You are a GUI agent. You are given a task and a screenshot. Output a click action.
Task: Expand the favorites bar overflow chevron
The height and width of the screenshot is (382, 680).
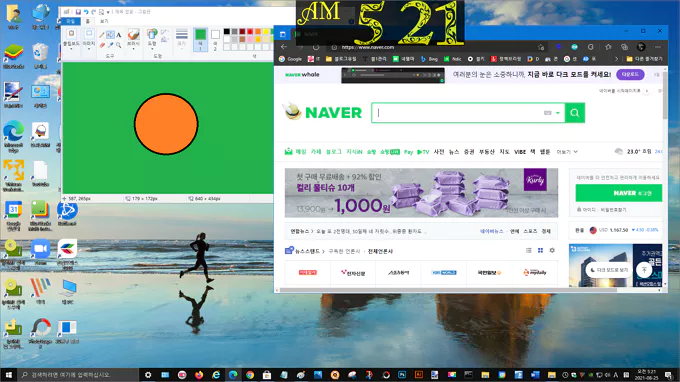click(616, 59)
